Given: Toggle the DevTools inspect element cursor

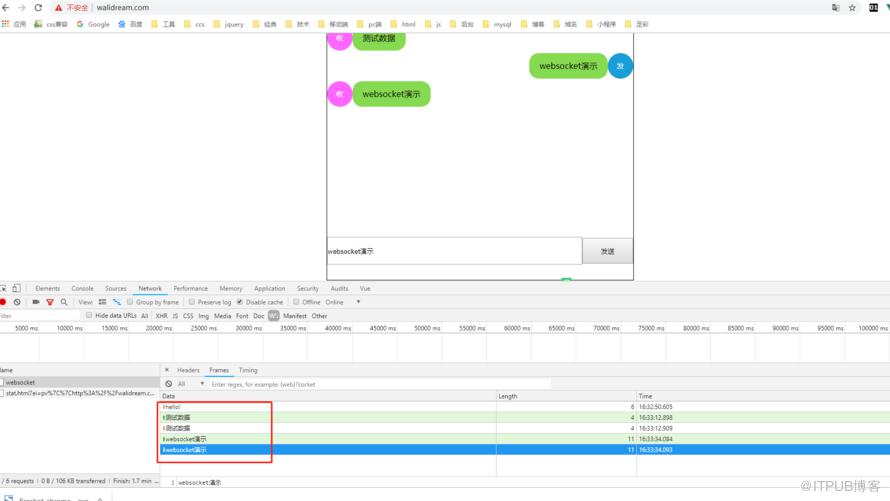Looking at the screenshot, I should pos(3,288).
